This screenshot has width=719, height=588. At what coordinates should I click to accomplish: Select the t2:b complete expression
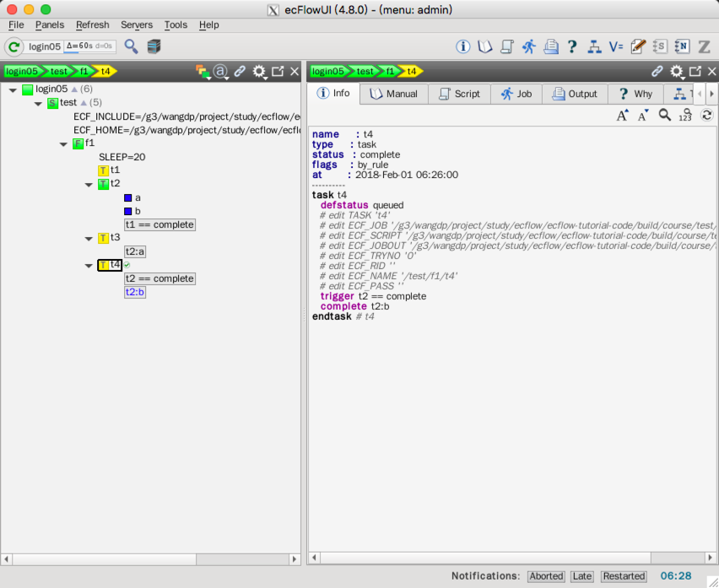(135, 293)
